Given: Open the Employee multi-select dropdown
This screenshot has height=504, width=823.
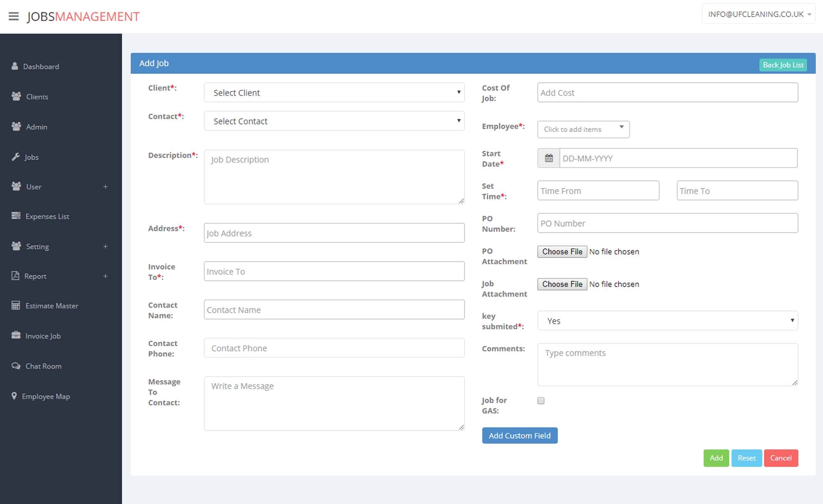Looking at the screenshot, I should coord(583,129).
